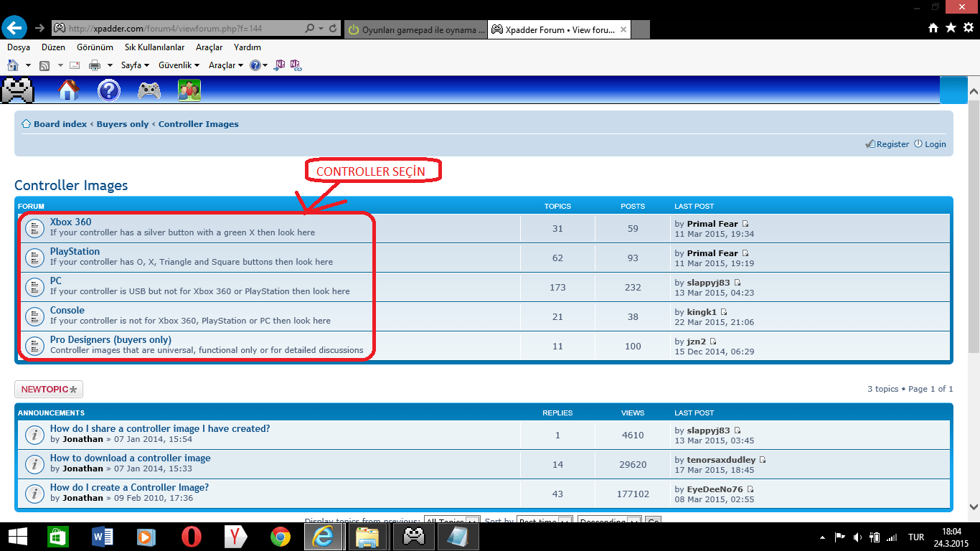Open the TUR input language indicator

click(x=916, y=537)
